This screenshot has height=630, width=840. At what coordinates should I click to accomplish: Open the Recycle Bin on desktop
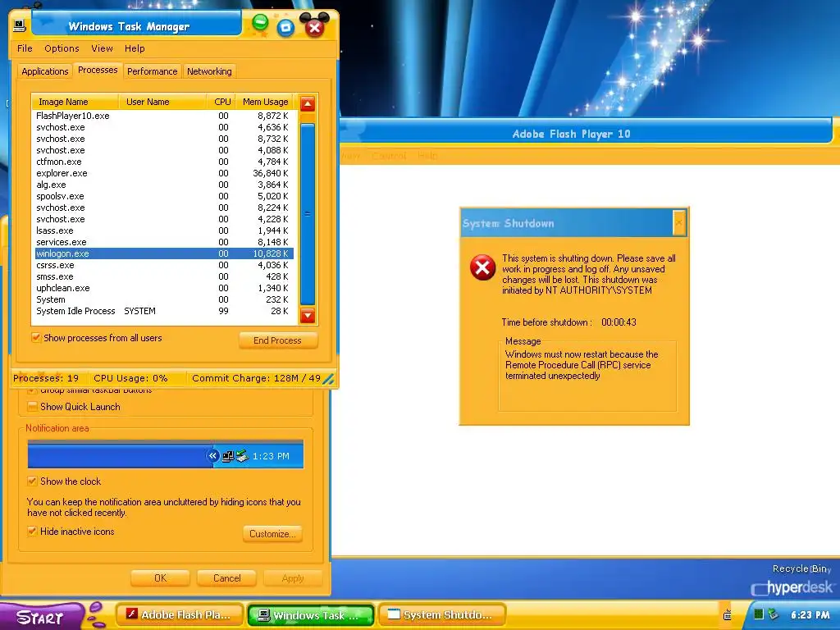click(801, 568)
